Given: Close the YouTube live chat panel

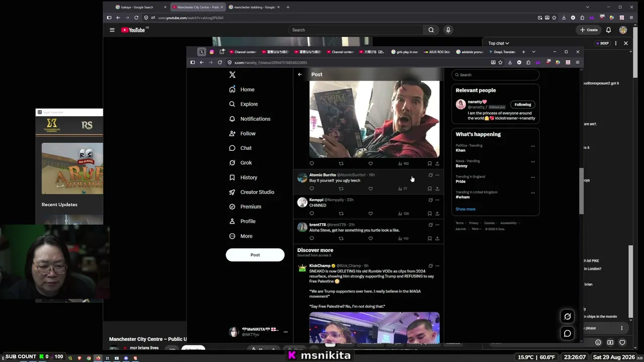Looking at the screenshot, I should pos(626,43).
